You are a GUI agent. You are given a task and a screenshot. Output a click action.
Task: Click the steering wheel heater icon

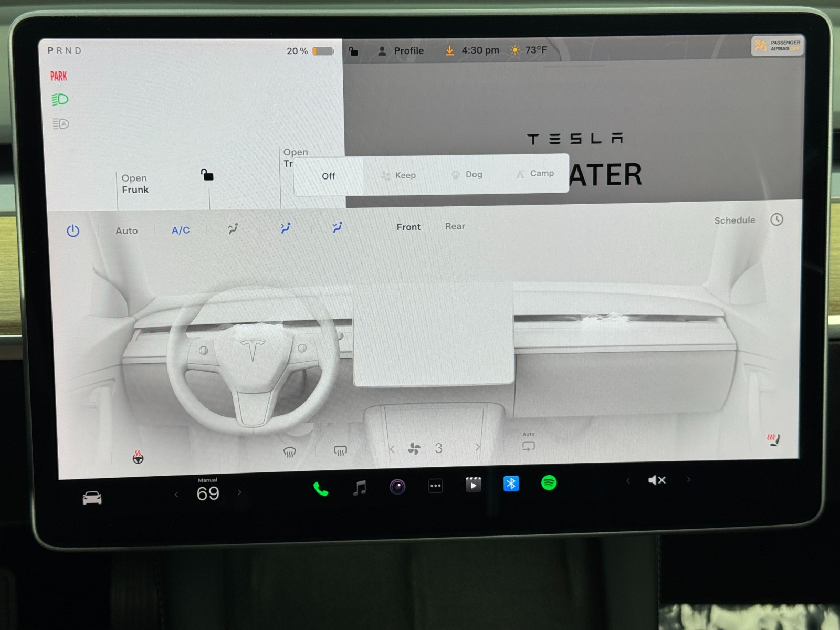pos(138,457)
